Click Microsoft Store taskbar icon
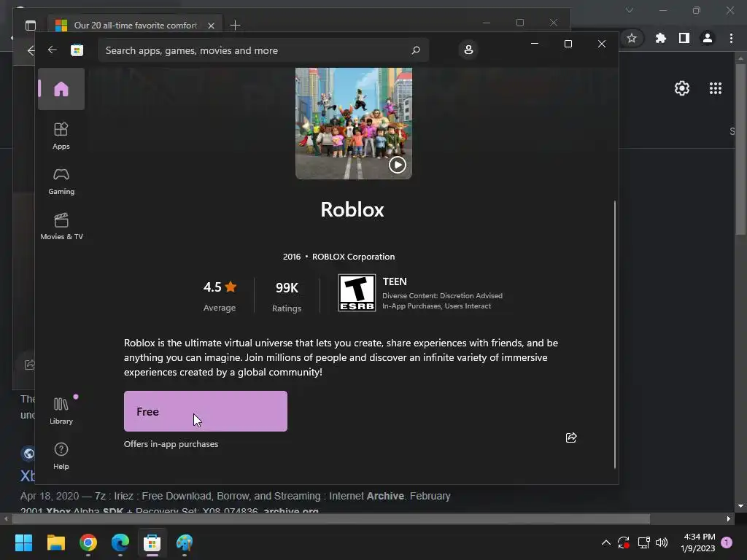 152,542
